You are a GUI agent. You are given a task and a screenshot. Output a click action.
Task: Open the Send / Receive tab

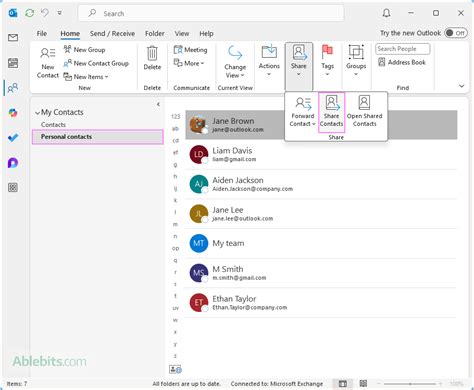112,34
